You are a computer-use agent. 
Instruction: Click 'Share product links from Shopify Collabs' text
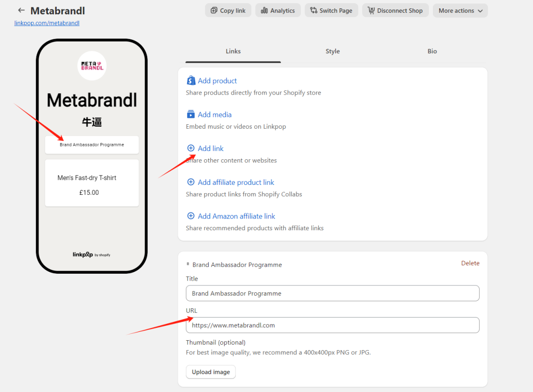tap(244, 194)
